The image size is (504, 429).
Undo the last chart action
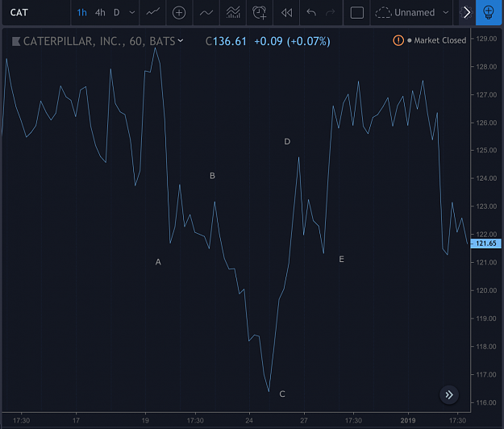click(311, 13)
